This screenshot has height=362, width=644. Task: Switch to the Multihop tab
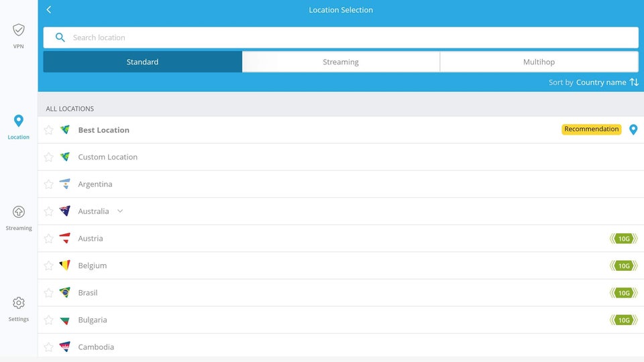point(539,62)
